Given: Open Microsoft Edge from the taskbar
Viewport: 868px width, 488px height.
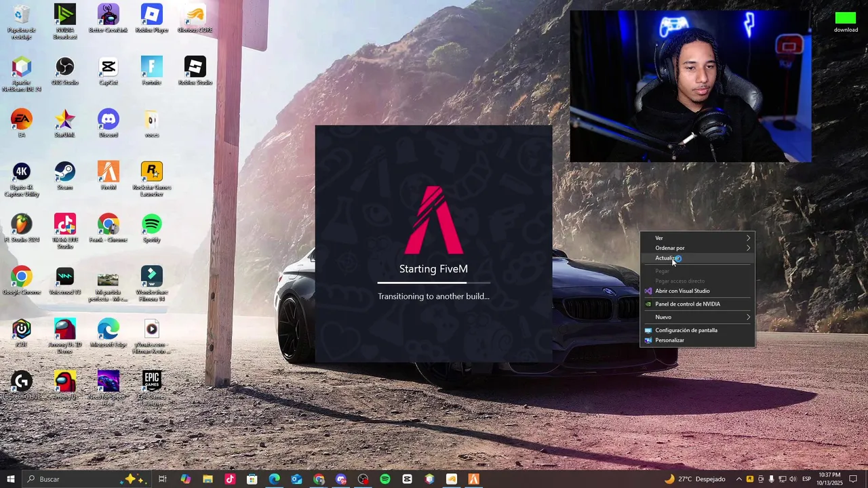Looking at the screenshot, I should [x=274, y=479].
